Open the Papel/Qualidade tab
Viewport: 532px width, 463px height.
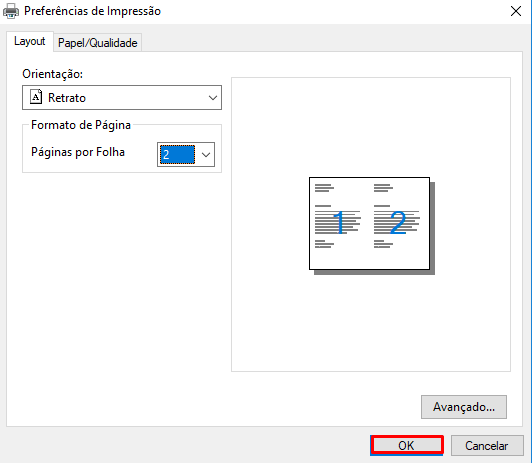[97, 43]
